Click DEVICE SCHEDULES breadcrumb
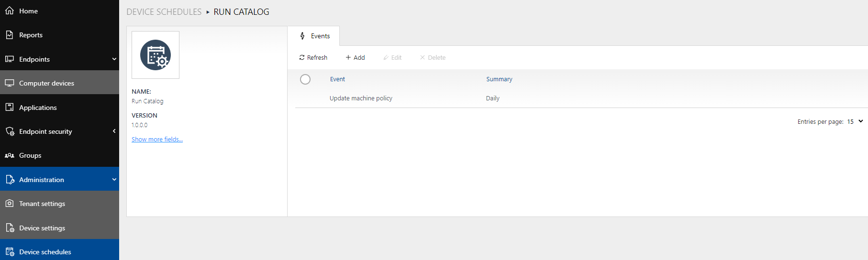 click(x=164, y=12)
